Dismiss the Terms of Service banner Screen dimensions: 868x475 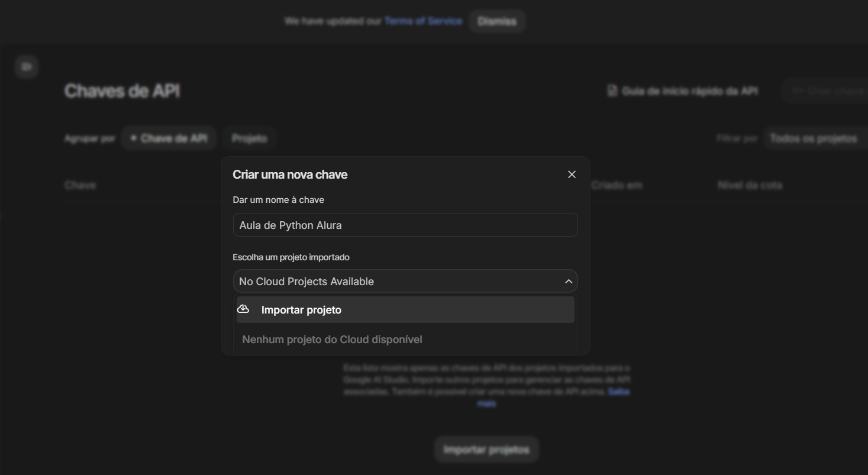497,21
